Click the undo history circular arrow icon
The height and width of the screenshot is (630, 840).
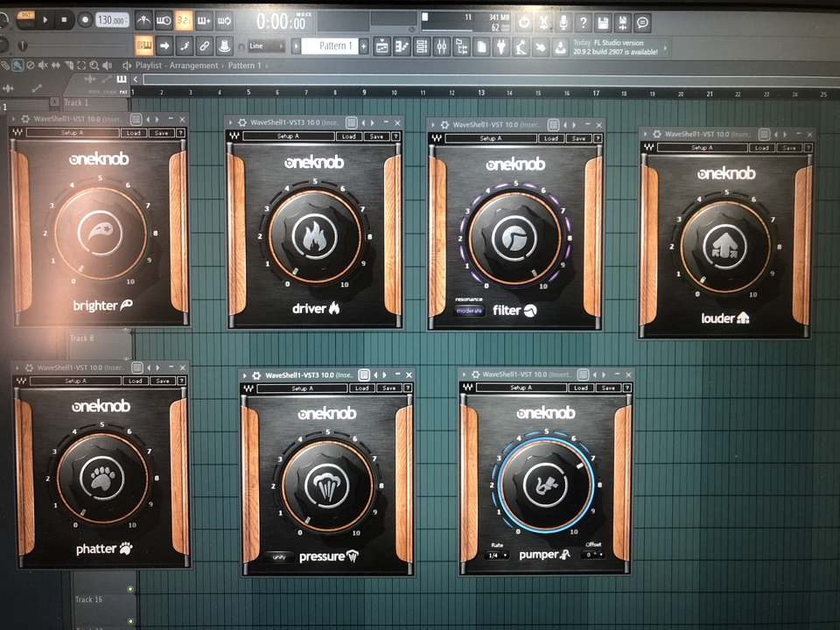click(x=524, y=22)
